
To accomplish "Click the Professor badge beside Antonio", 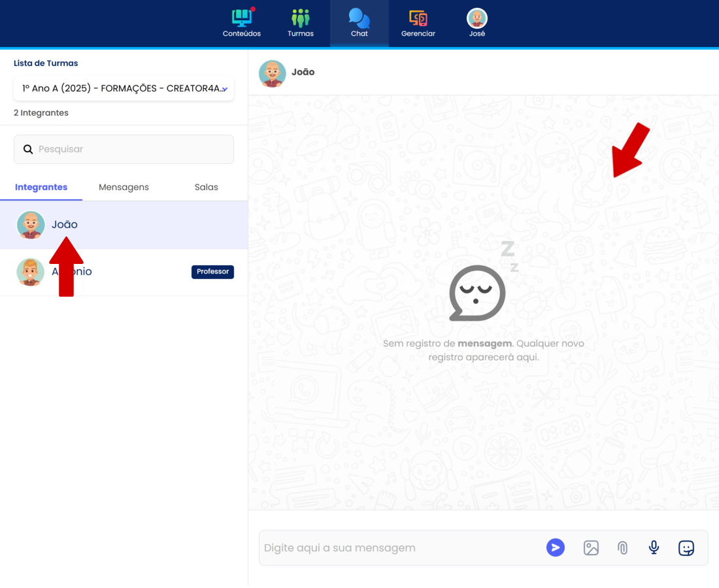I will pos(212,272).
